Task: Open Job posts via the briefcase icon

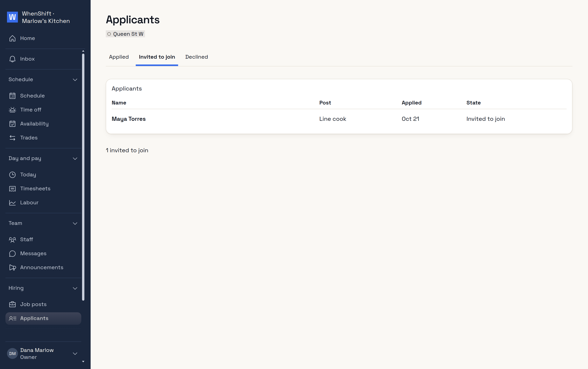Action: coord(12,304)
